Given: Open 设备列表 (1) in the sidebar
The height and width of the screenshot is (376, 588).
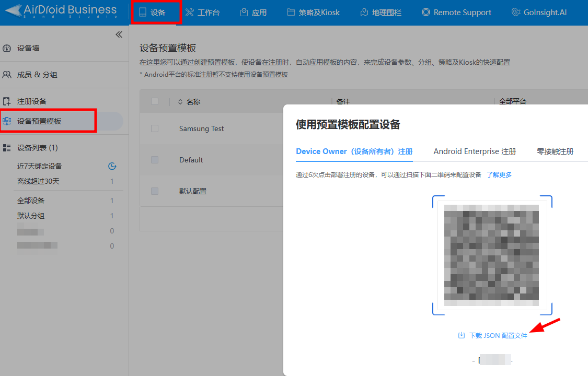Looking at the screenshot, I should pyautogui.click(x=38, y=148).
